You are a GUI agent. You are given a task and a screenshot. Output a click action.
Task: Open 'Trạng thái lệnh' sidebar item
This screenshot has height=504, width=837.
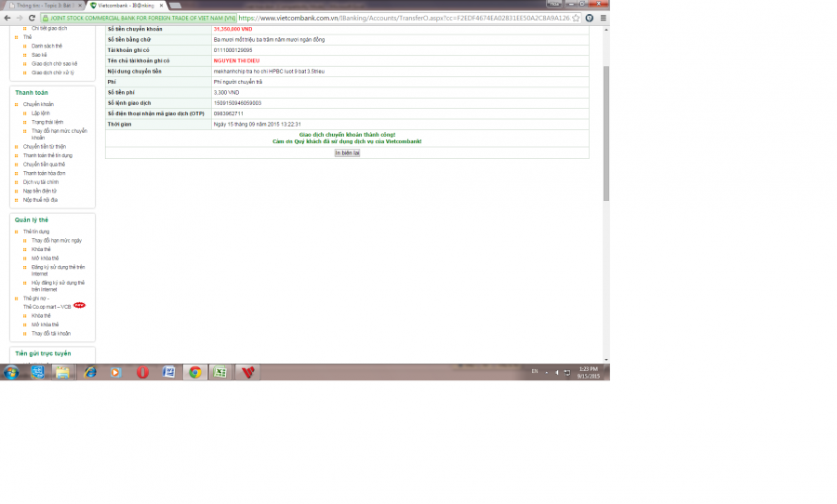point(46,122)
